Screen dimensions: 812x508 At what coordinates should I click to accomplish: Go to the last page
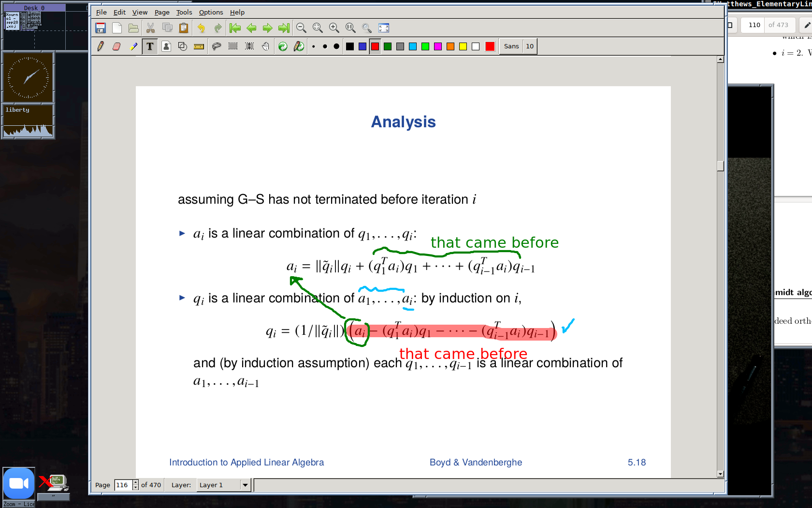point(284,28)
